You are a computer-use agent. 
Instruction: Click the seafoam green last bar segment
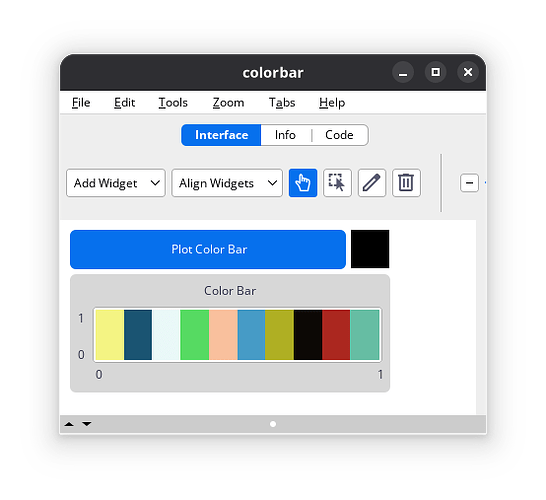click(x=365, y=335)
